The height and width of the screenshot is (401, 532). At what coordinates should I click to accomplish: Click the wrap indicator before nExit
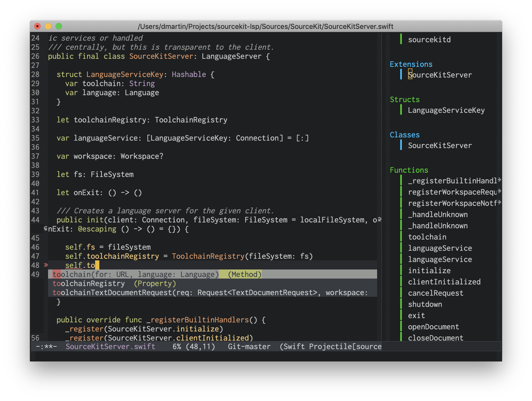point(45,229)
